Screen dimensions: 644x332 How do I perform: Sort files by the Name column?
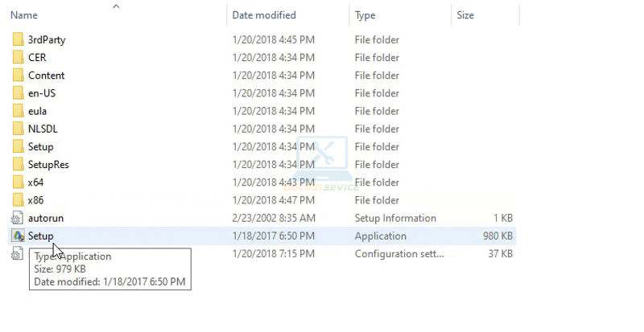[x=24, y=15]
